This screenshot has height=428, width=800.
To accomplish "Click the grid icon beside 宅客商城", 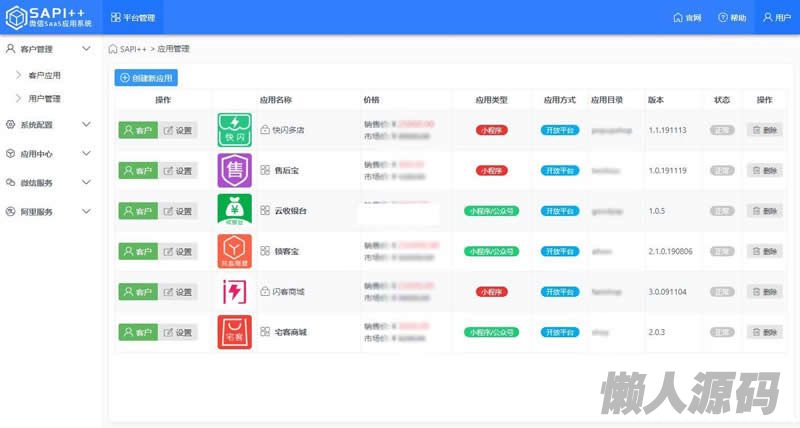I will pos(265,332).
